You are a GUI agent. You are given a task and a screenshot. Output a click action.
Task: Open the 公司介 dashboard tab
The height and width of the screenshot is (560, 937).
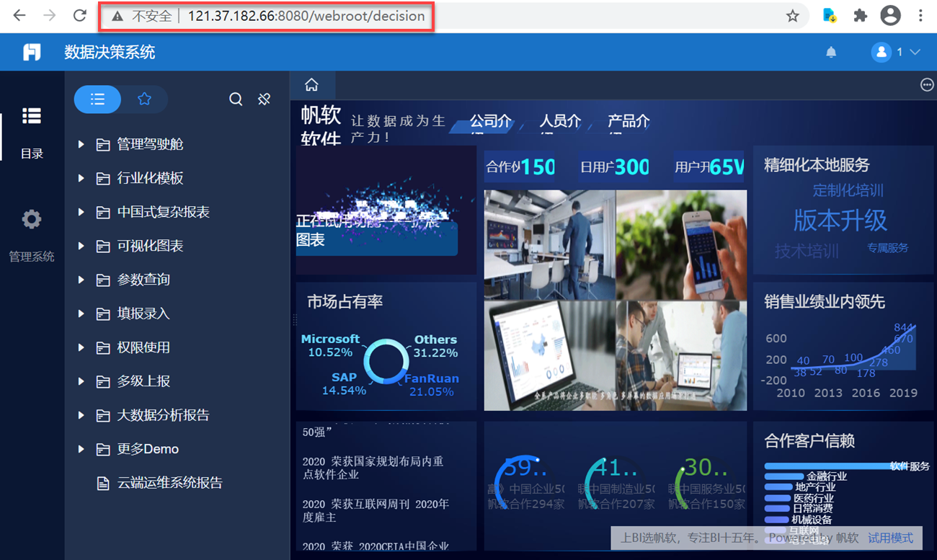click(x=491, y=122)
